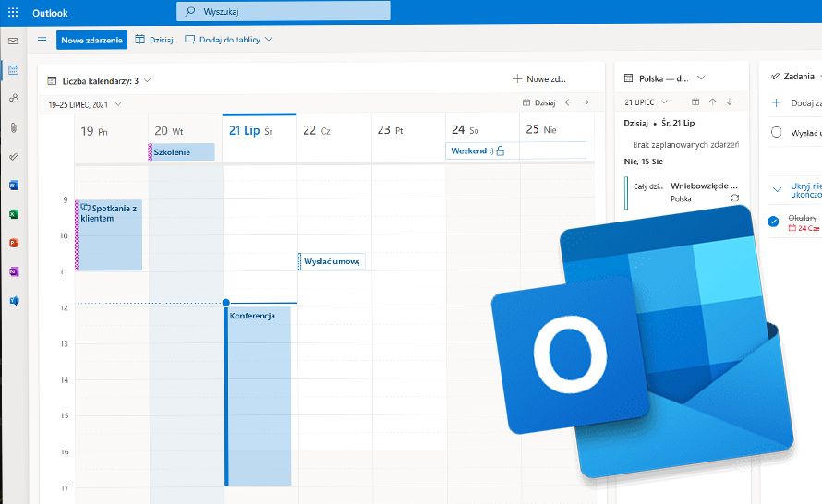Go down in Polska agenda panel
The width and height of the screenshot is (822, 504).
(730, 102)
